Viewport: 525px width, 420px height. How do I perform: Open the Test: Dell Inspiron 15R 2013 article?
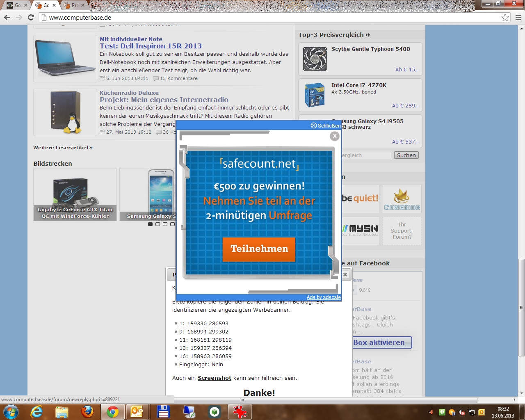pos(151,46)
